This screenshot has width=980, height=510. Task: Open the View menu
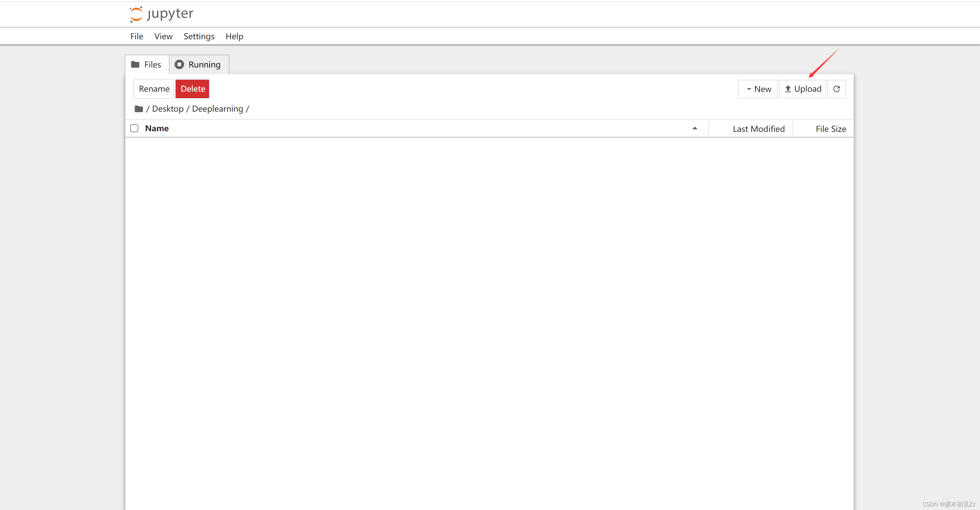(x=163, y=36)
